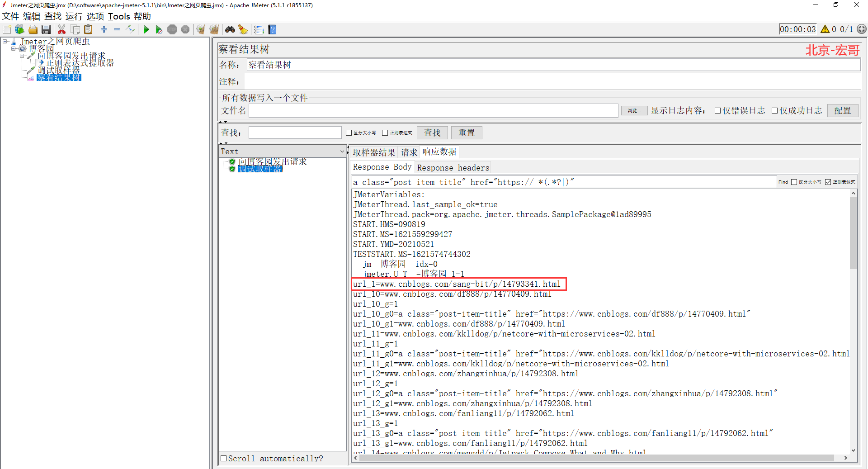The height and width of the screenshot is (469, 868).
Task: Select the 向博客园发出请求 sampler in the test plan tree
Action: coord(71,56)
